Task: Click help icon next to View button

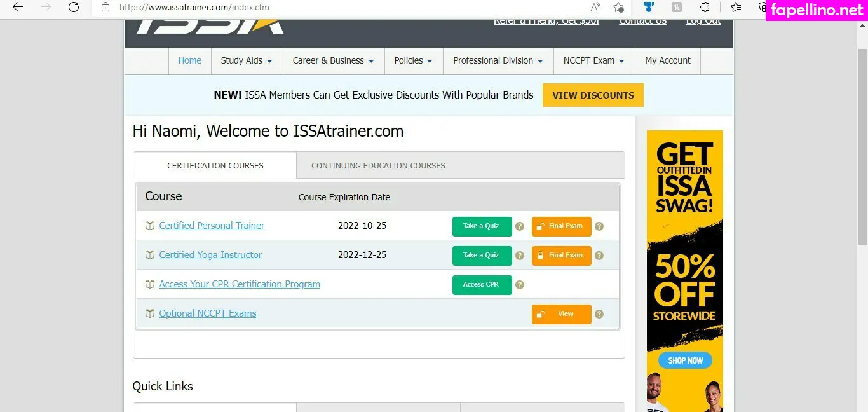Action: [599, 314]
